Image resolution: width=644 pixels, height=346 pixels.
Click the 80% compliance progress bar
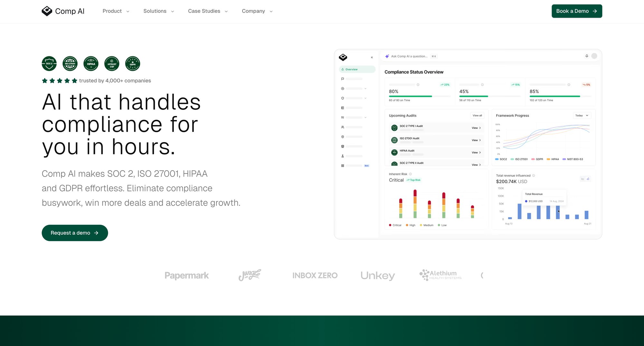click(x=410, y=96)
